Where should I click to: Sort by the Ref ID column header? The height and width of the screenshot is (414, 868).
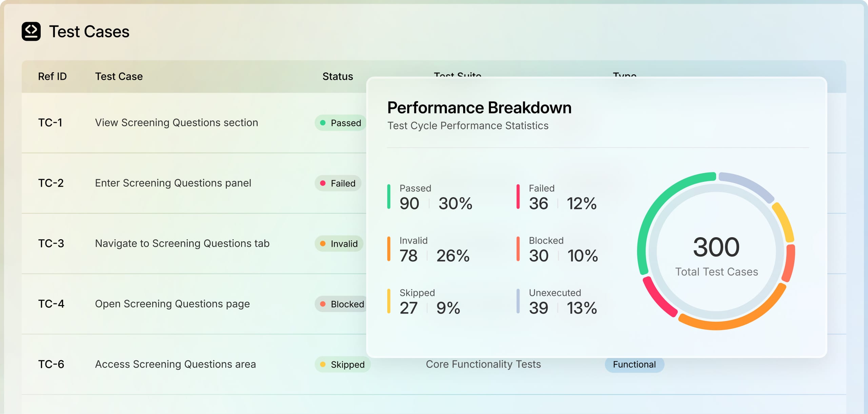52,76
